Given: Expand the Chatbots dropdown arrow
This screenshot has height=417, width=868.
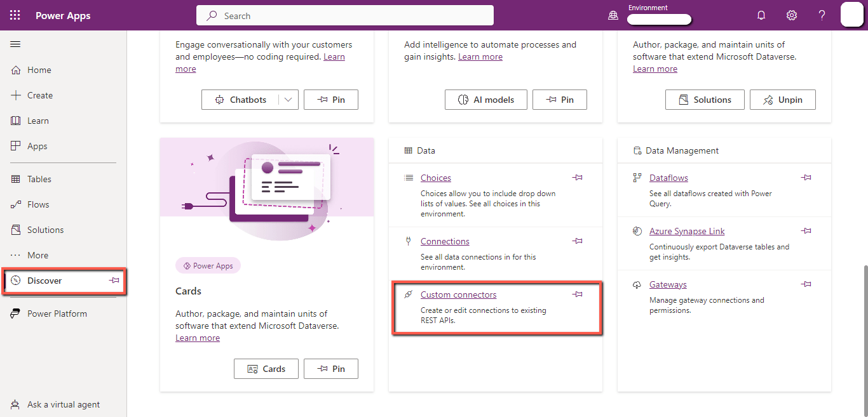Looking at the screenshot, I should click(288, 100).
